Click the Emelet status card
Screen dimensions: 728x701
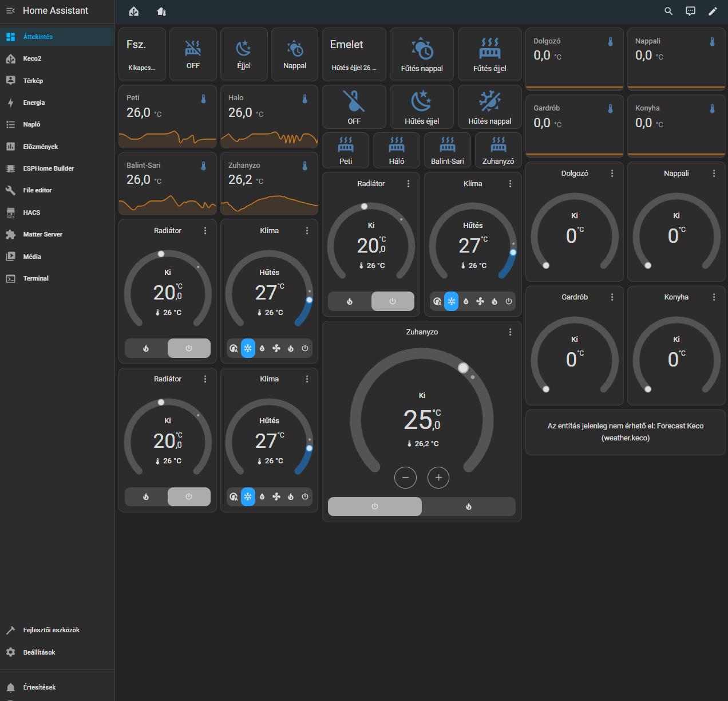[x=354, y=54]
